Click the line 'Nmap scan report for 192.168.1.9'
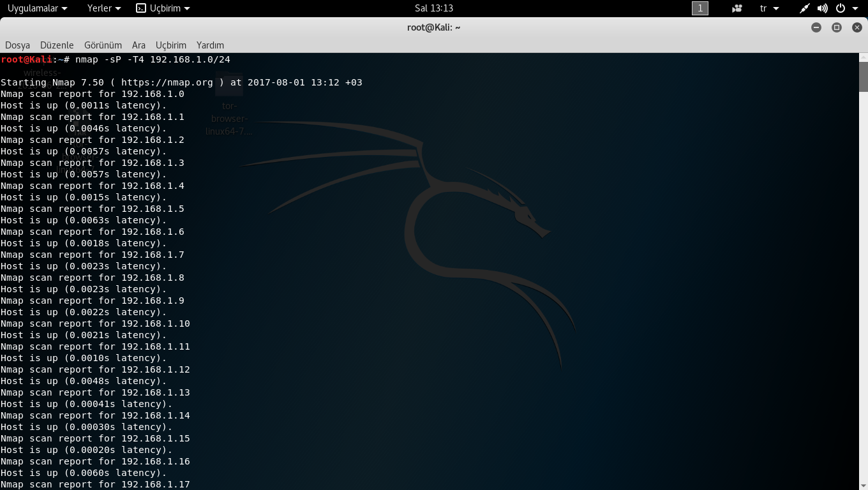This screenshot has width=868, height=490. pyautogui.click(x=93, y=301)
